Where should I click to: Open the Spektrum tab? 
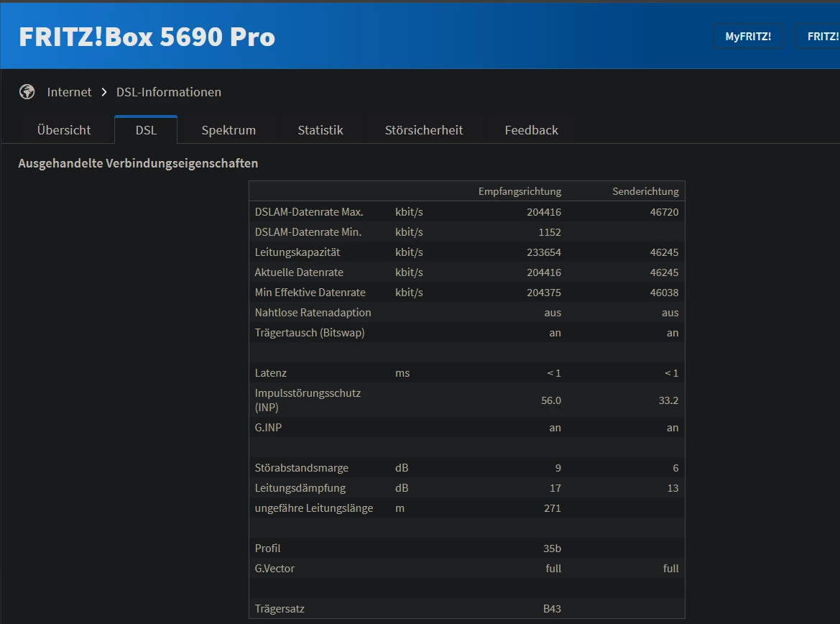(229, 129)
